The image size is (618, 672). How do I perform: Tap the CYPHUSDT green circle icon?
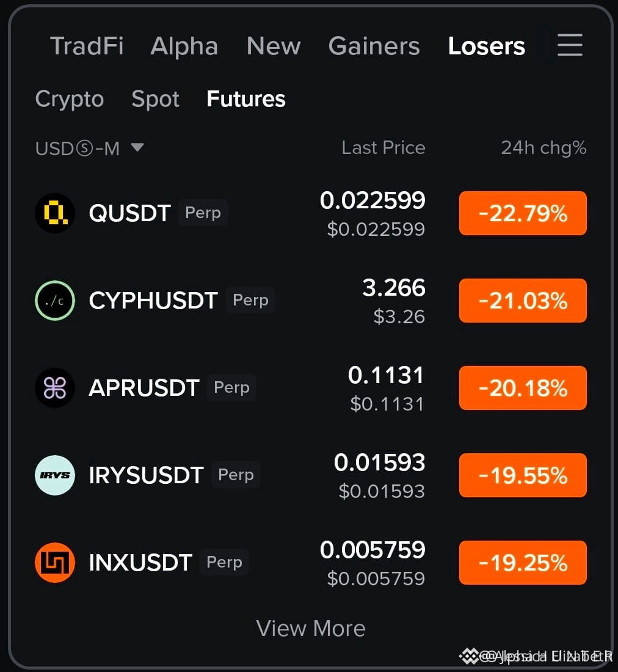(x=55, y=301)
